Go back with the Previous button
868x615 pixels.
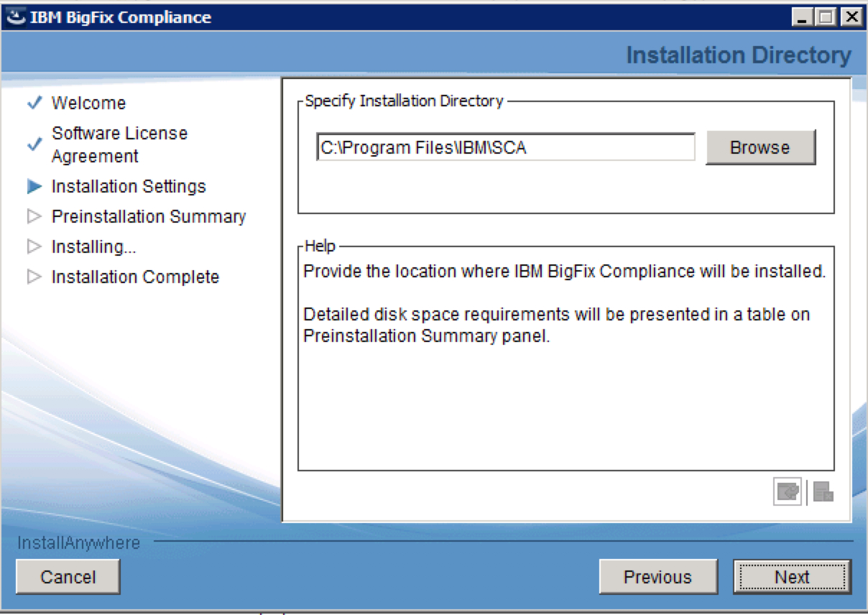click(x=658, y=577)
